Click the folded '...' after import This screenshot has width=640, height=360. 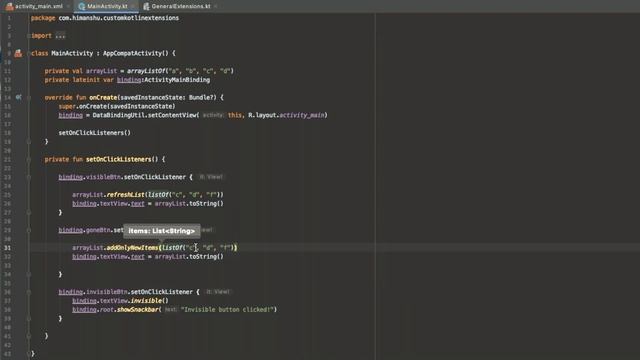(60, 36)
